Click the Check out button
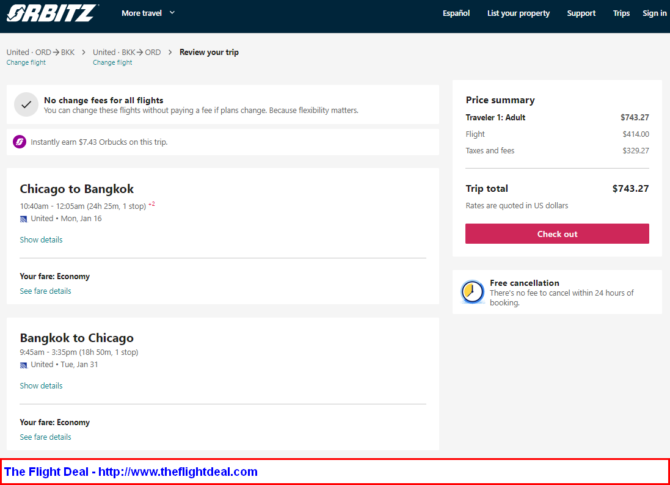The image size is (670, 485). [557, 234]
